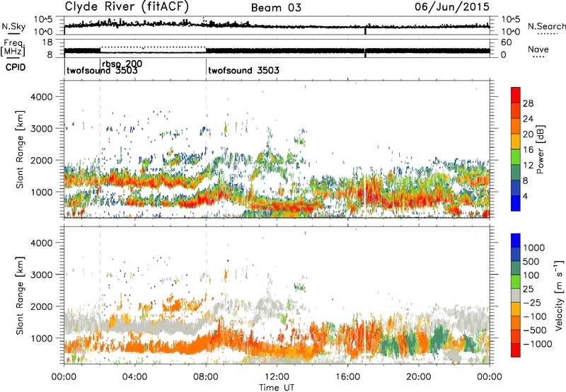This screenshot has width=566, height=392.
Task: Click the solid line sample under 'N.Sky'
Action: [x=13, y=34]
